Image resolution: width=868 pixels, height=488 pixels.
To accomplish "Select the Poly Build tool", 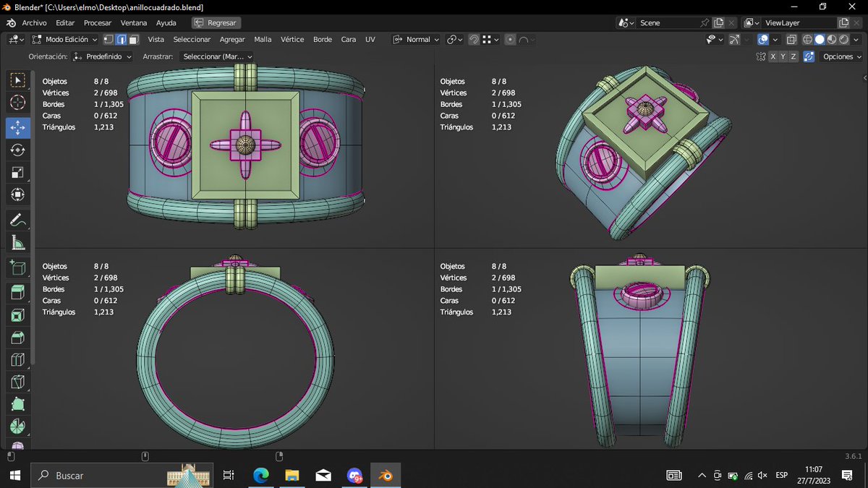I will pyautogui.click(x=18, y=405).
